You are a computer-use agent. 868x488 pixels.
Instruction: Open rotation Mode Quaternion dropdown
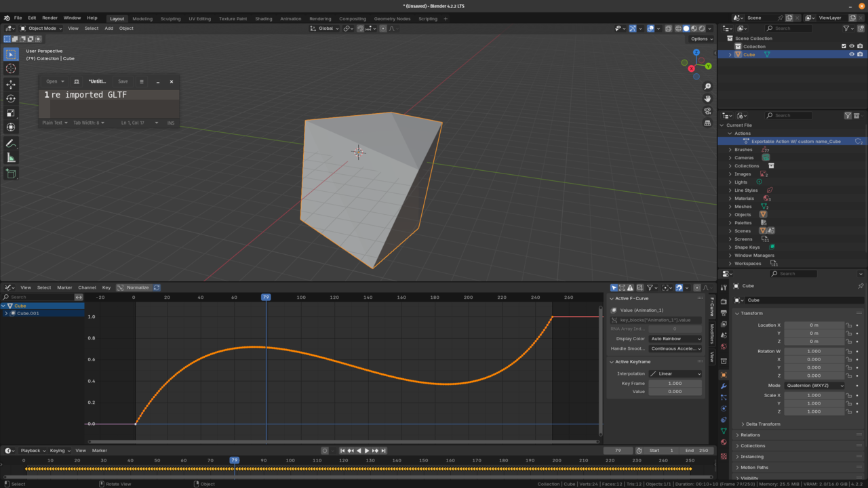point(814,386)
